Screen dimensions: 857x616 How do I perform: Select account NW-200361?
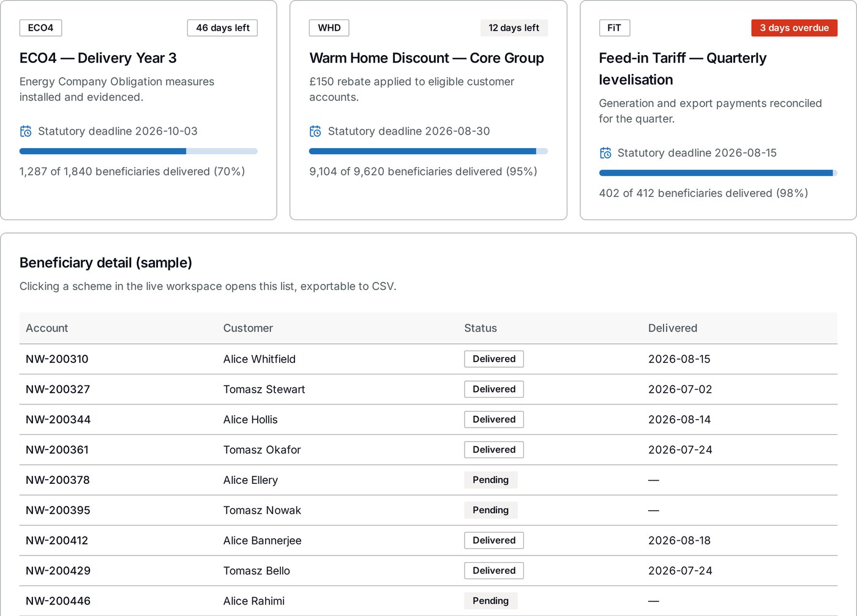[57, 450]
